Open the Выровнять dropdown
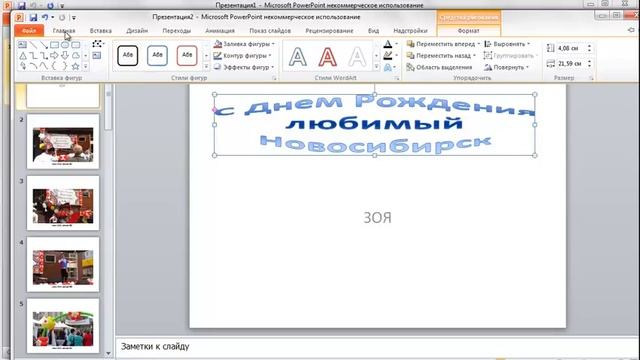The height and width of the screenshot is (360, 640). pyautogui.click(x=507, y=44)
